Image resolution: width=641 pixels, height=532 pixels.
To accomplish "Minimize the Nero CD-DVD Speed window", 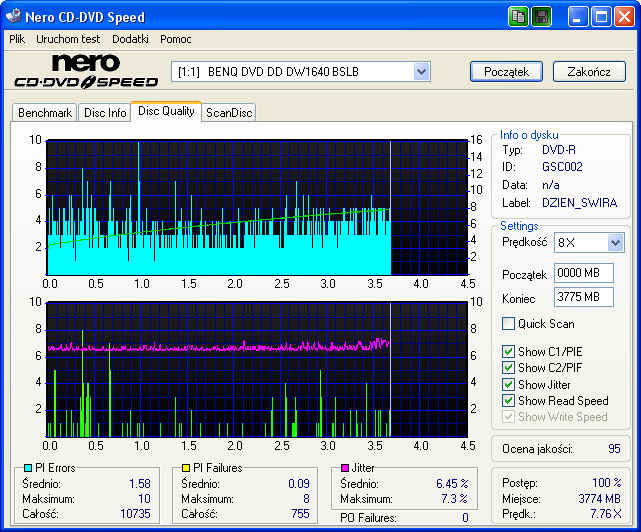I will tap(578, 17).
